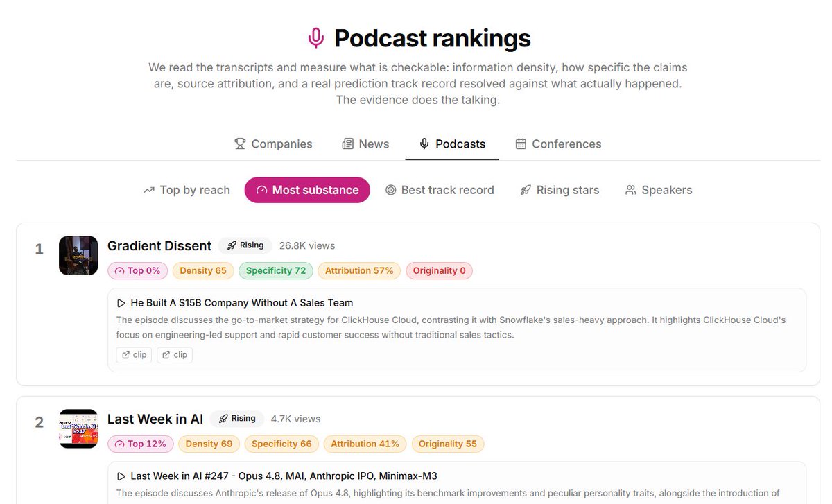This screenshot has height=504, width=832.
Task: Click the gauge icon in the Top 12% badge
Action: point(119,444)
